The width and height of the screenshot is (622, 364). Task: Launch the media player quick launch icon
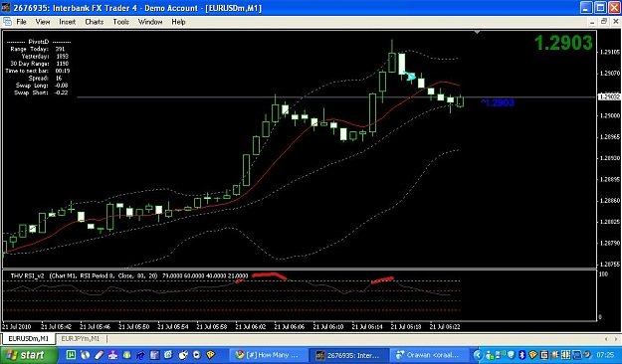pos(196,354)
